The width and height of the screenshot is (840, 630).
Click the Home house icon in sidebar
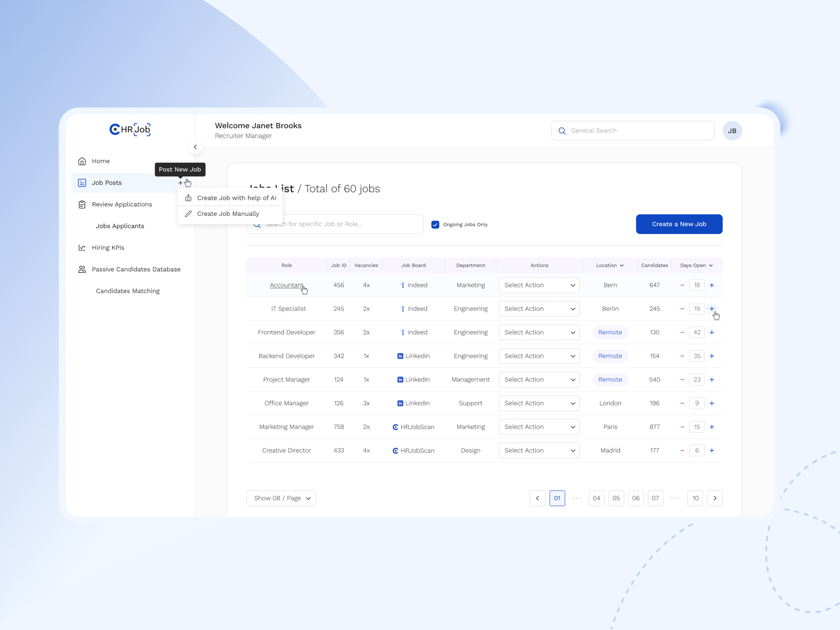click(82, 161)
